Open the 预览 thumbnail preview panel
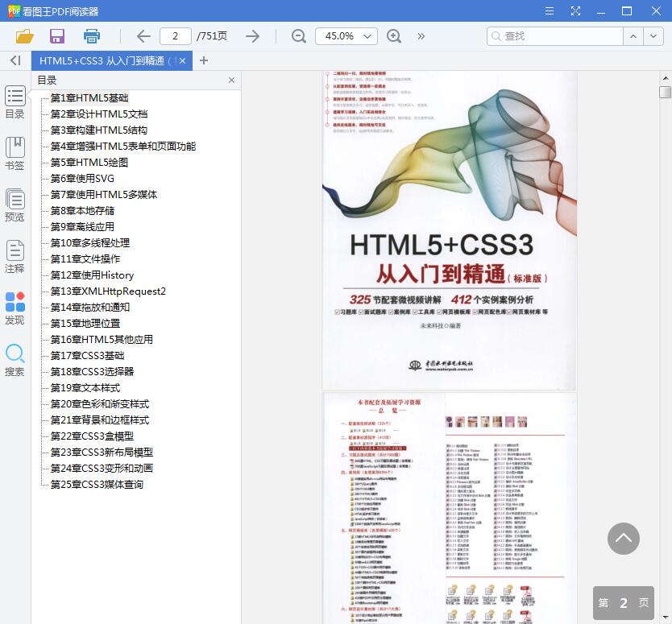 click(x=15, y=205)
